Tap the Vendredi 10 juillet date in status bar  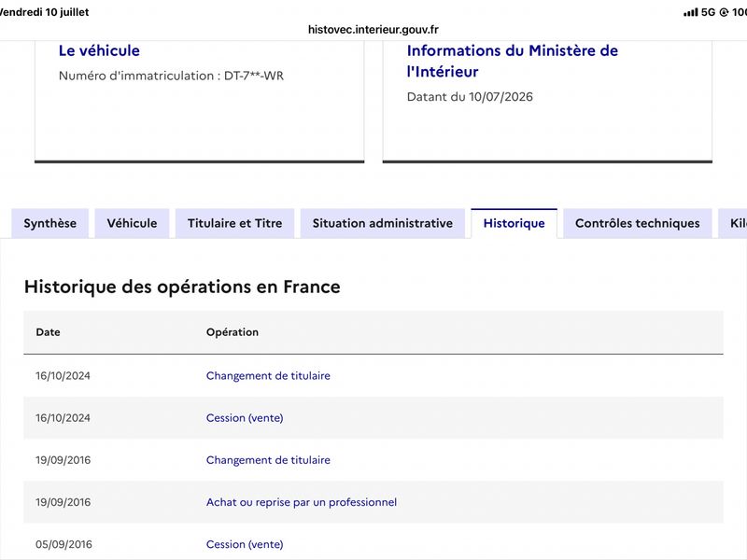pyautogui.click(x=44, y=12)
